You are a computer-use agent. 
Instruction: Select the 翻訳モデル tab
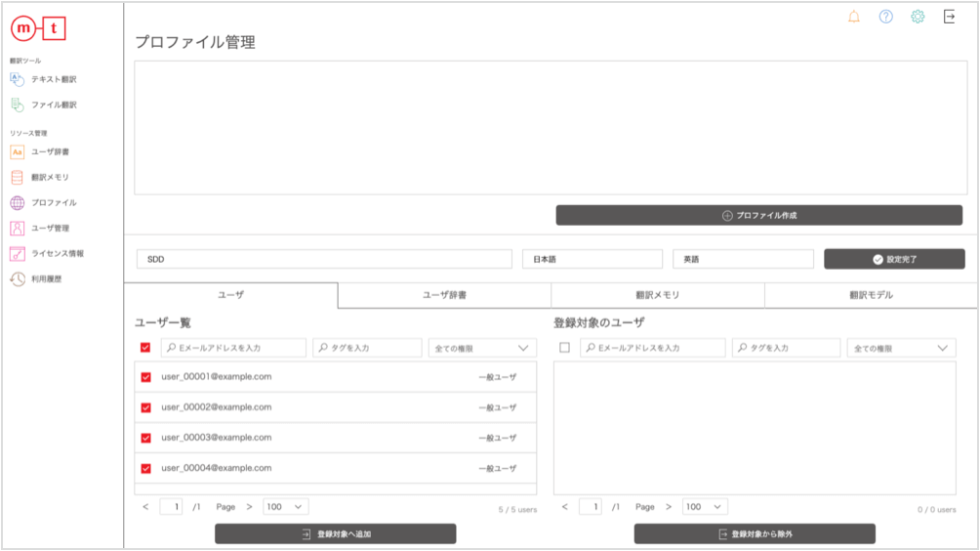(x=871, y=295)
